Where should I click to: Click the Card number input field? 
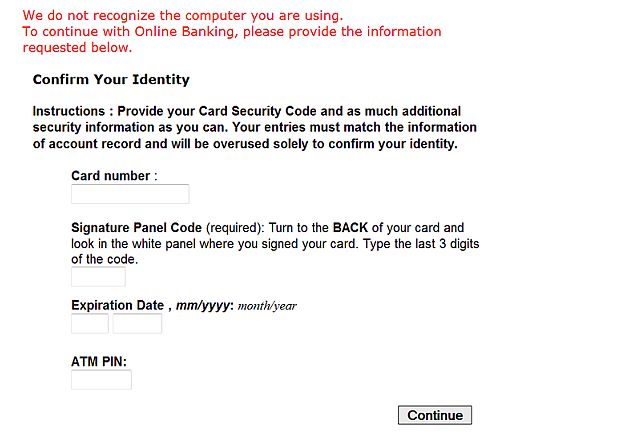click(130, 194)
